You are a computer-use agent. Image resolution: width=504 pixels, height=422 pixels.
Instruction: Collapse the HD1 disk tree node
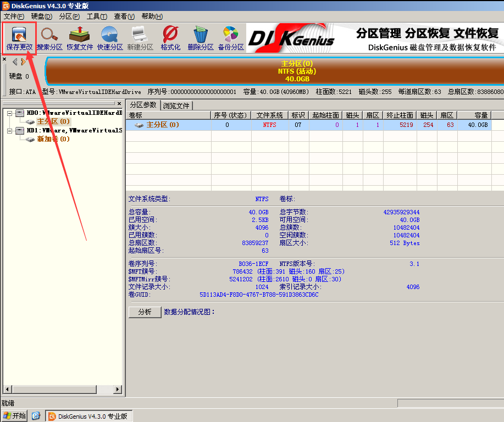point(10,131)
